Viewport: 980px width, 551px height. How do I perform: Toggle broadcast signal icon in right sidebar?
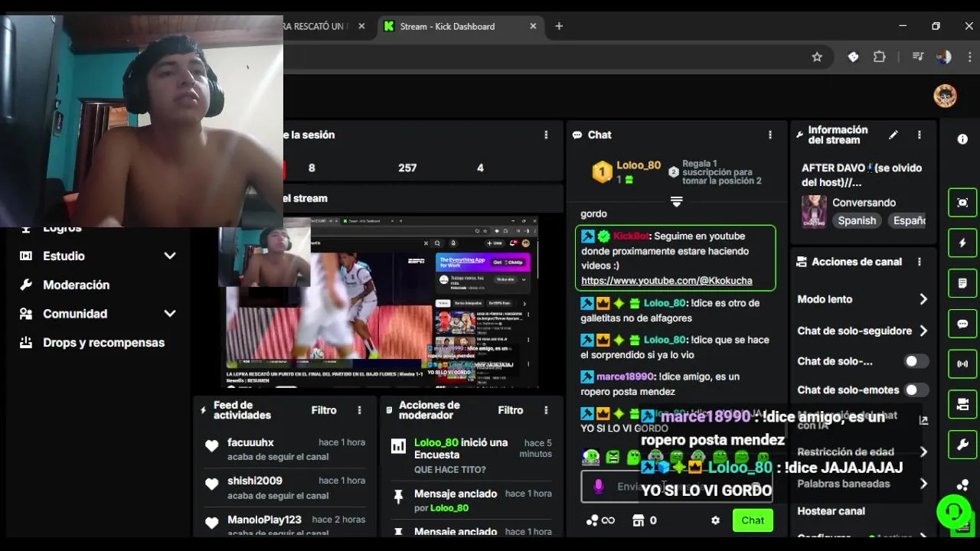(x=962, y=364)
